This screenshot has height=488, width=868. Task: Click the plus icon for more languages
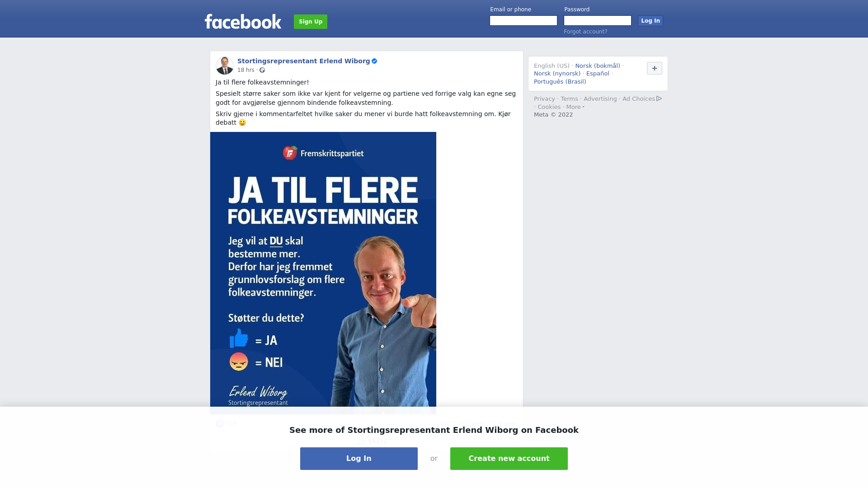point(654,68)
